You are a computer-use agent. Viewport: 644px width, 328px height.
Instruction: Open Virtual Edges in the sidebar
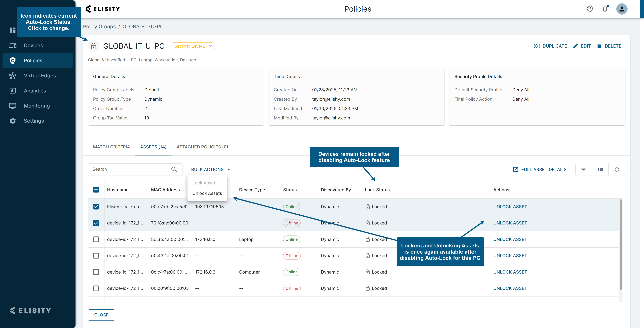click(40, 75)
